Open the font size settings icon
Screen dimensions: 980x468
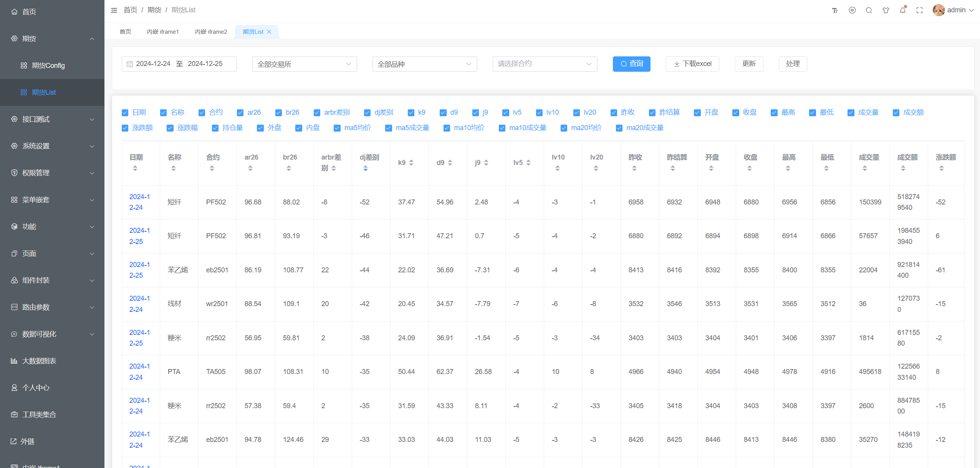click(835, 10)
